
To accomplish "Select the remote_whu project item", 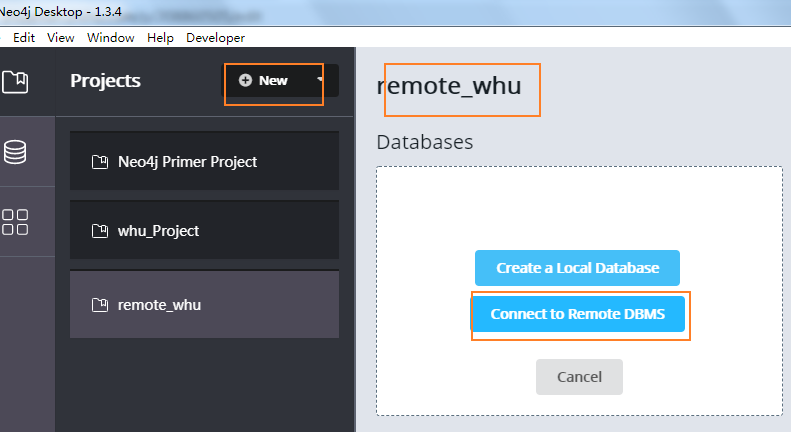I will point(204,305).
